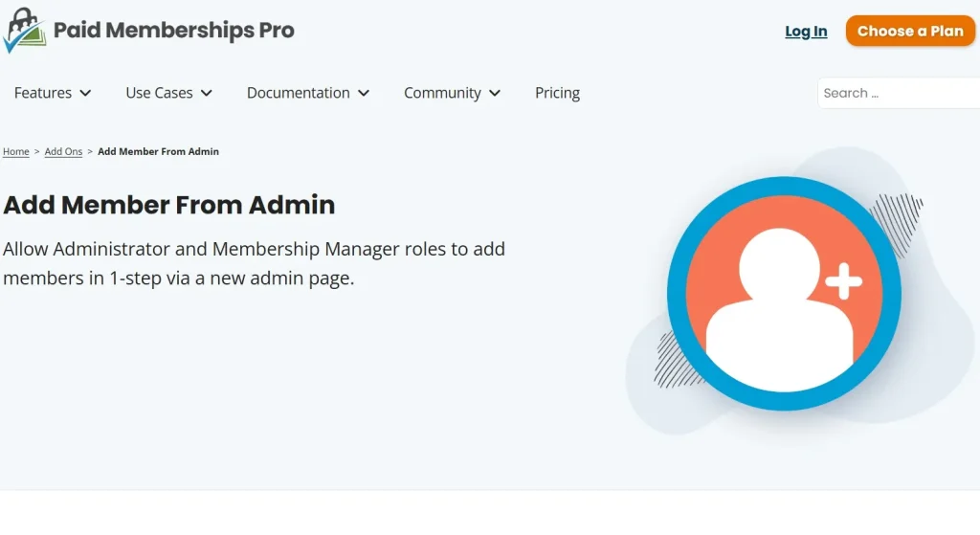Click the plus sign on the member icon
Viewport: 980px width, 535px height.
(843, 281)
